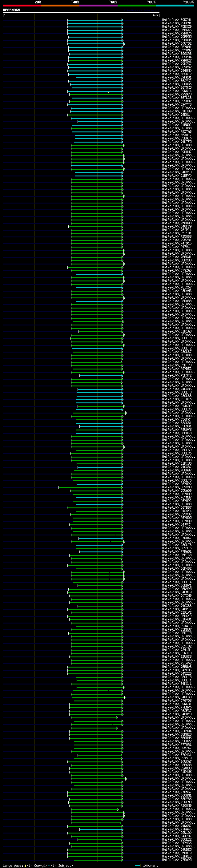Screen dimensions: 197x868
Task: Select hit UniRef100_Q24154
Action: point(176,650)
